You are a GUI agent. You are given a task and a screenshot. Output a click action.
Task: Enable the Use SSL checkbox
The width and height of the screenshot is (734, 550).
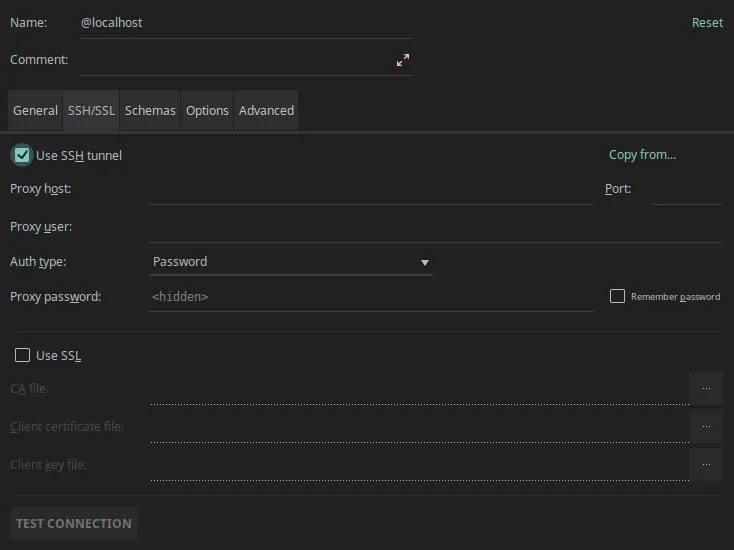(22, 355)
